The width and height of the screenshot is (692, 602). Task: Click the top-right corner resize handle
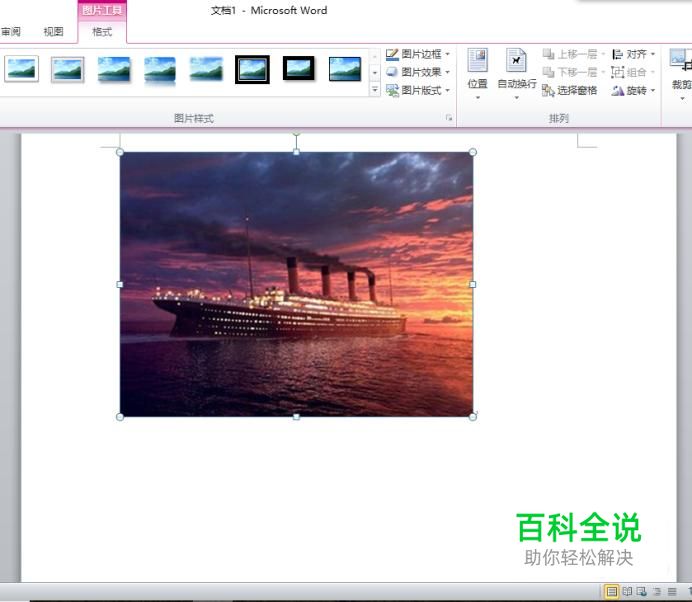tap(473, 152)
